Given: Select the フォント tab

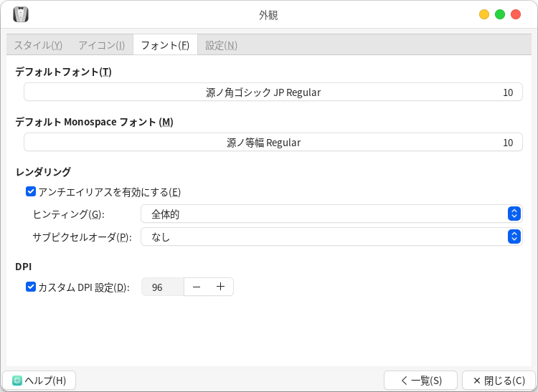Looking at the screenshot, I should coord(165,45).
